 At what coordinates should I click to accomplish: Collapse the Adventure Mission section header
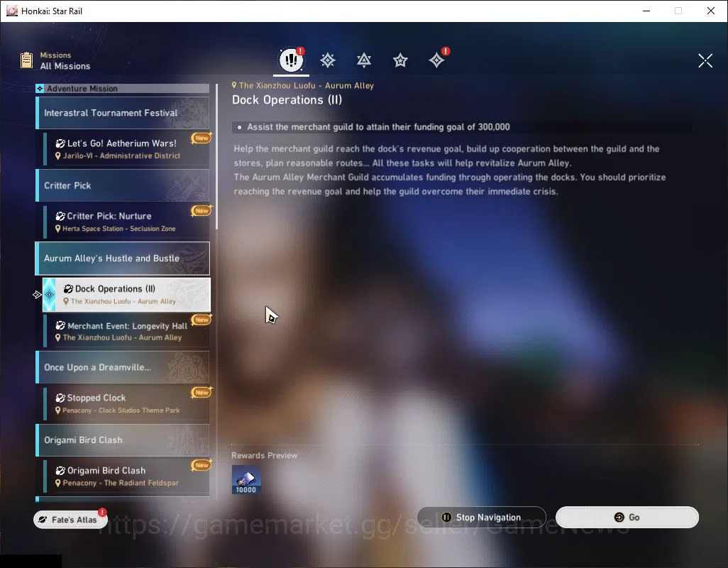coord(123,88)
